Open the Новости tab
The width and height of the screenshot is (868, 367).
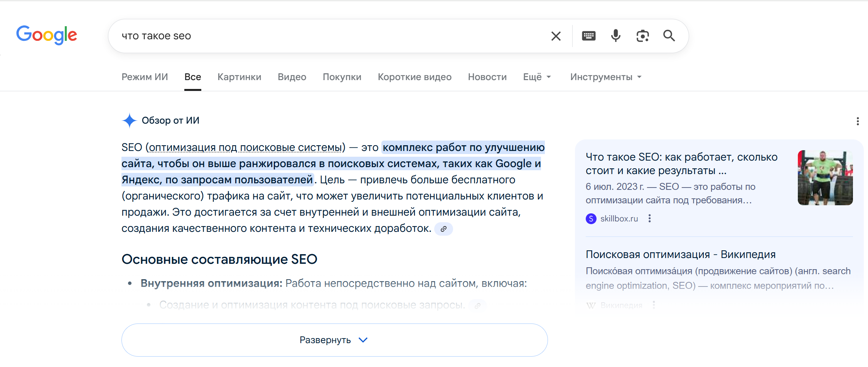pos(487,77)
